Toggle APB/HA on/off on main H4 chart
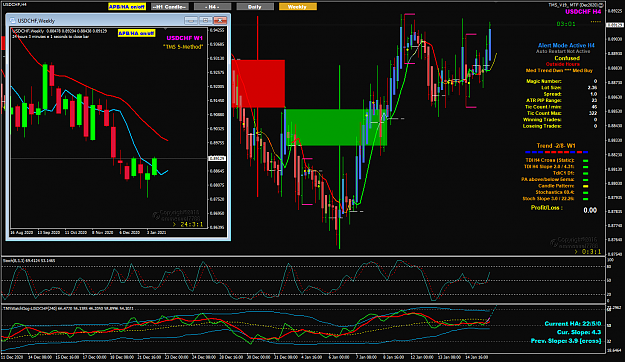This screenshot has width=625, height=362. point(127,7)
